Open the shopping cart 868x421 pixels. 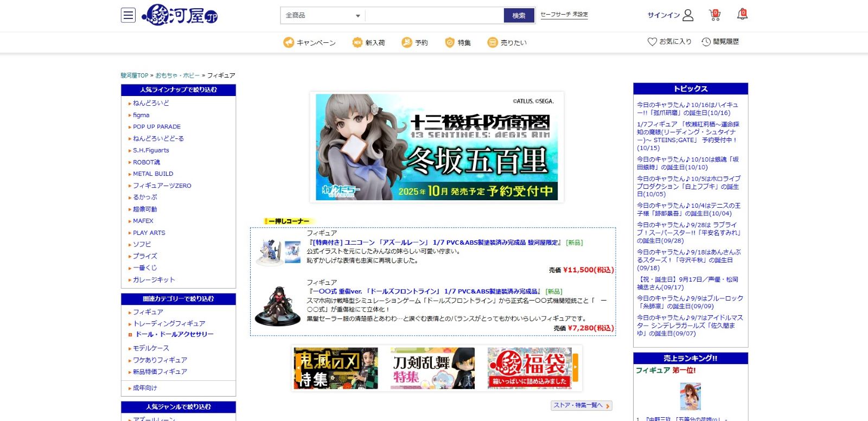pos(714,15)
